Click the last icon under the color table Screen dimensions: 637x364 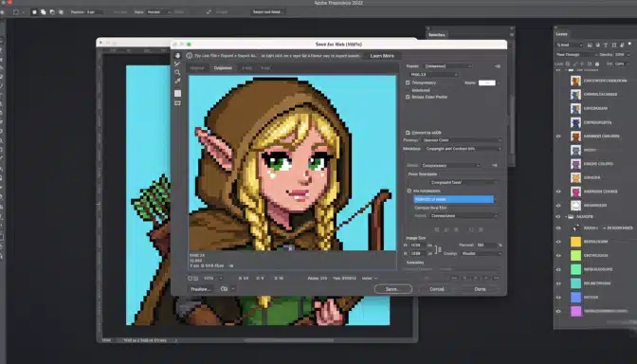[x=481, y=230]
